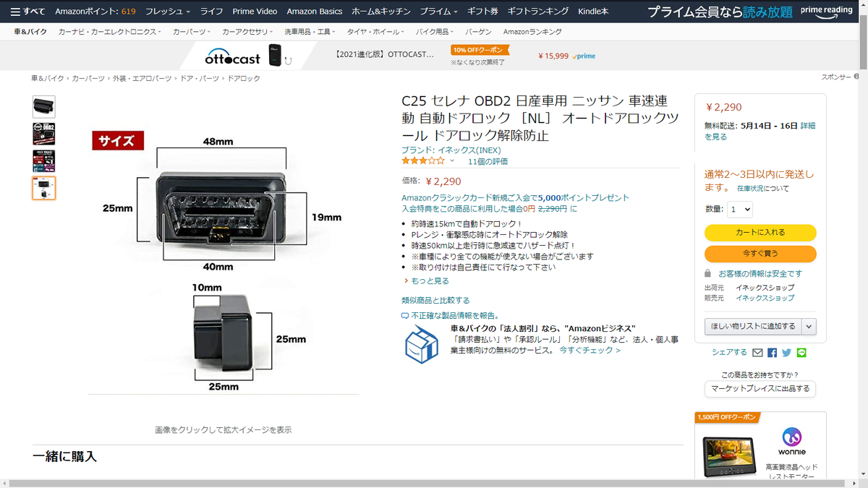Viewport: 868px width, 488px height.
Task: Click the 今すぐ買う button
Action: [760, 254]
